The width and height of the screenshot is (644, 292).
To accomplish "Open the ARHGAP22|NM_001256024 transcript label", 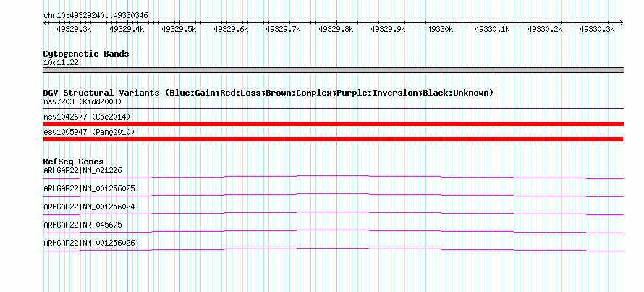I will (x=89, y=207).
